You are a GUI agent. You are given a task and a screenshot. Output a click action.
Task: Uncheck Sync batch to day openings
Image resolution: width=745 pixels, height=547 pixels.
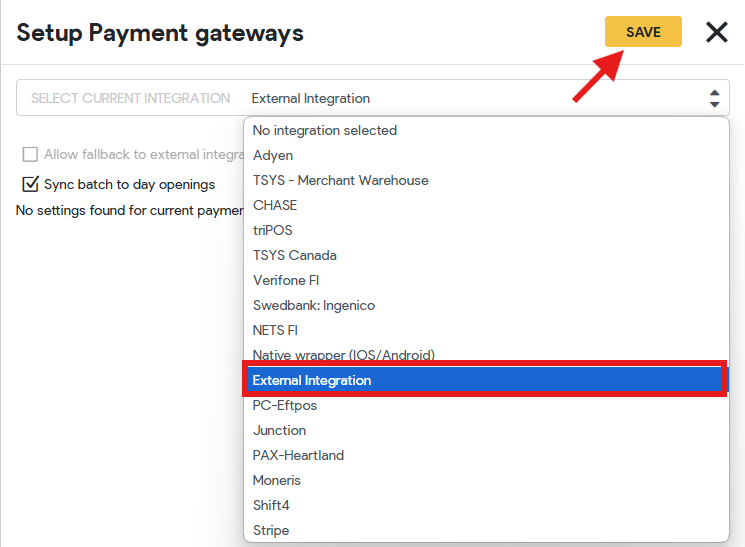point(30,184)
